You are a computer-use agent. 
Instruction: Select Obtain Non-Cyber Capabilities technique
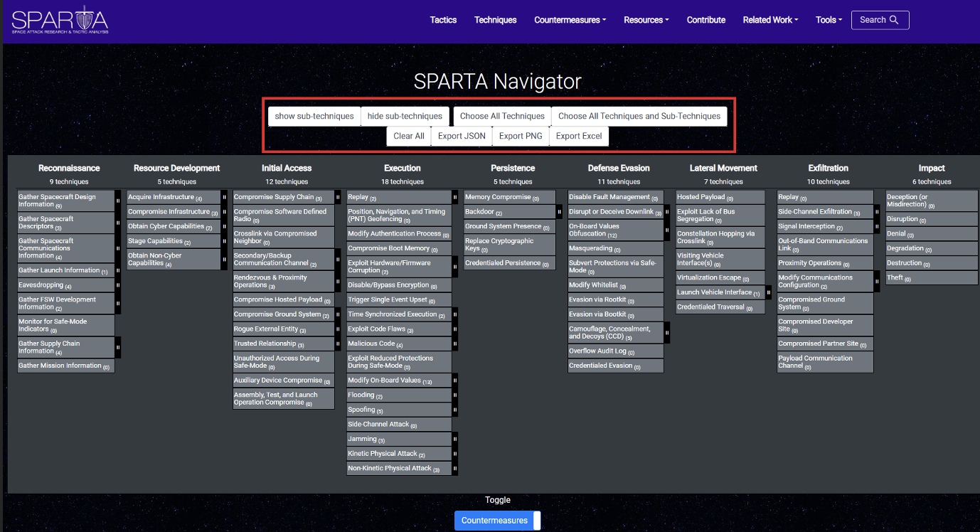174,260
